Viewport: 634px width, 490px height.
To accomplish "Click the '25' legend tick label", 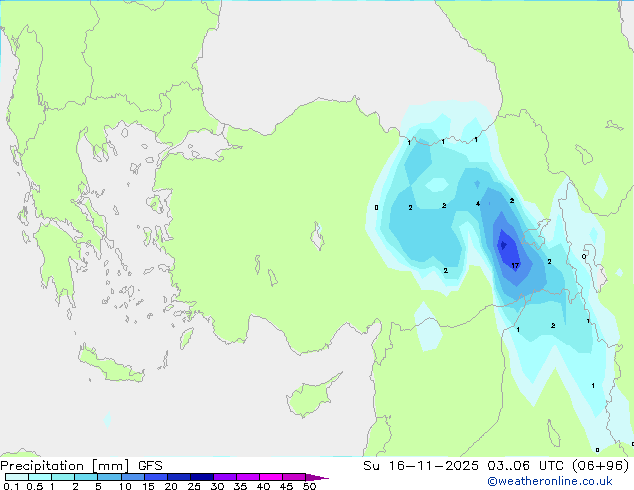I will click(x=194, y=486).
